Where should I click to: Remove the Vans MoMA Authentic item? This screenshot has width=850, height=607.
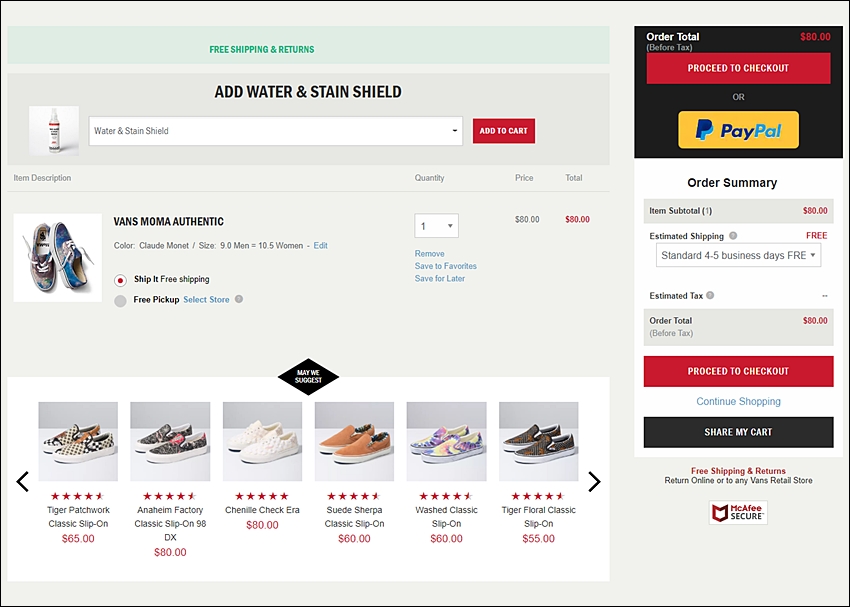coord(429,254)
